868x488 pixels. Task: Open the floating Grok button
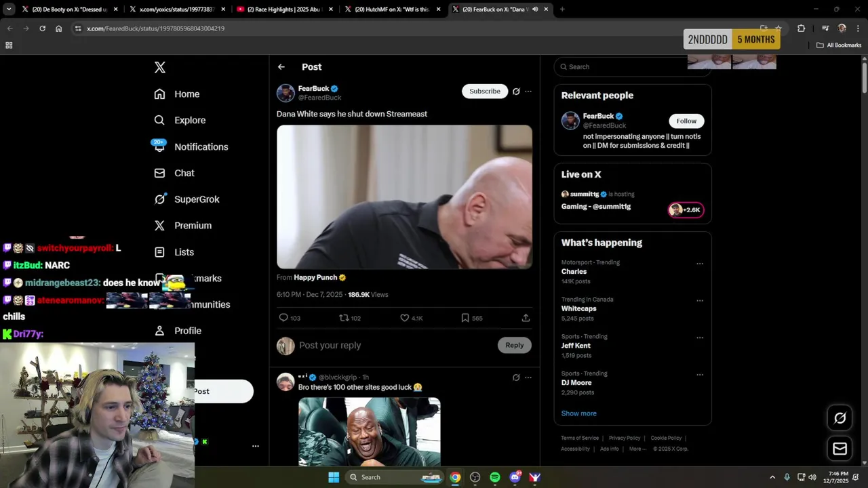[x=840, y=418]
